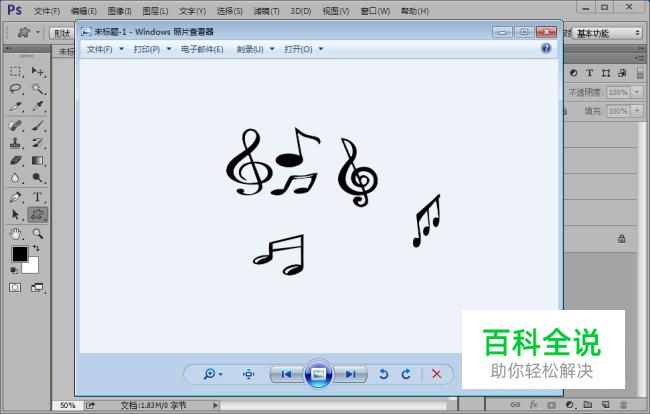650x414 pixels.
Task: Edit the 50% zoom field
Action: (68, 405)
